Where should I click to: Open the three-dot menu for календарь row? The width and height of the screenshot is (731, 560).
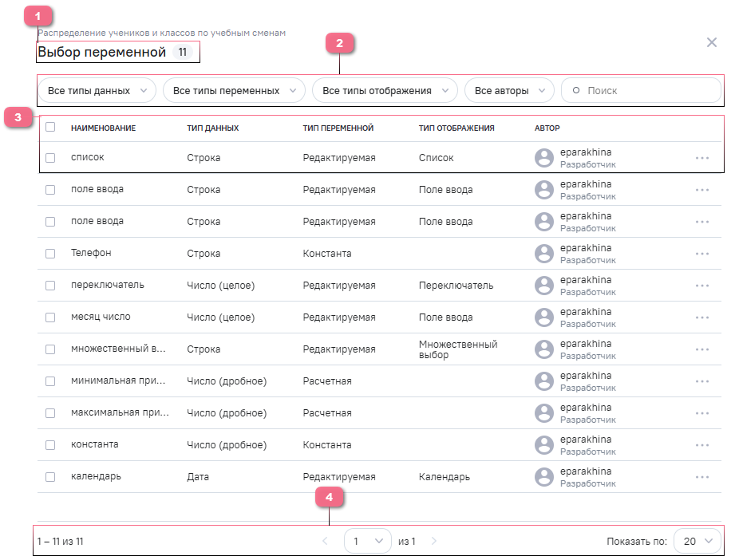pyautogui.click(x=701, y=477)
